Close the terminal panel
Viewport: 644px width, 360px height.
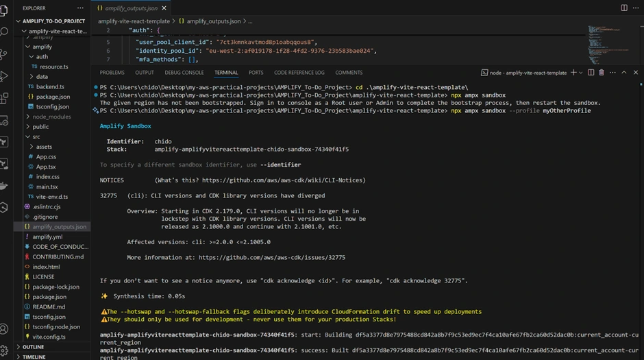pyautogui.click(x=634, y=73)
